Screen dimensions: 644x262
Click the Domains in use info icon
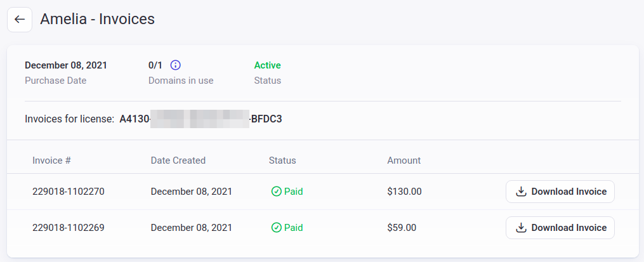[175, 65]
